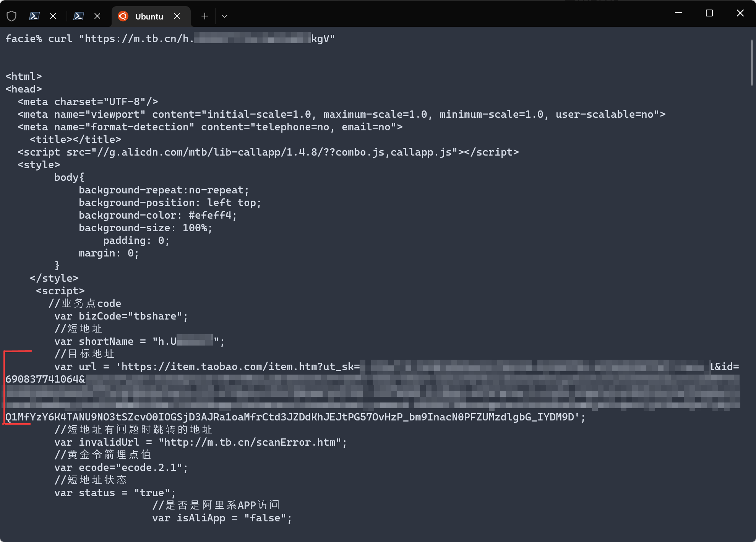Click the format-detection meta tag line
756x542 pixels.
(210, 127)
